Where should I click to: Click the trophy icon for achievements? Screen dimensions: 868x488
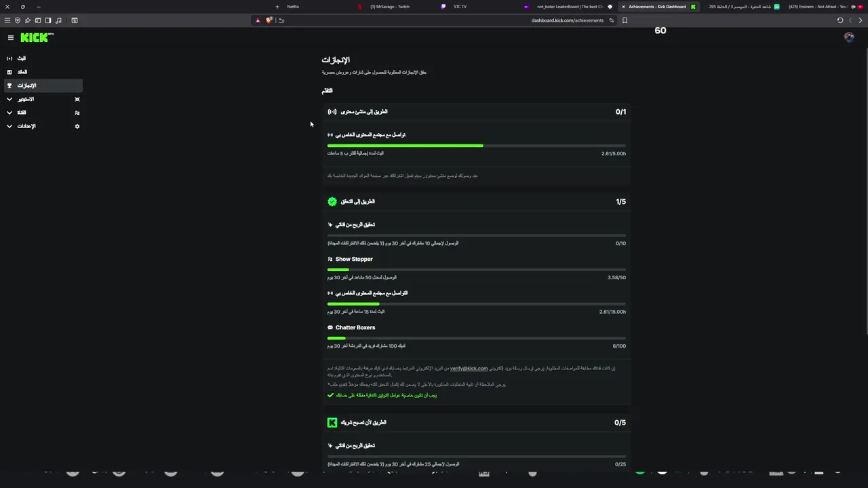coord(9,85)
